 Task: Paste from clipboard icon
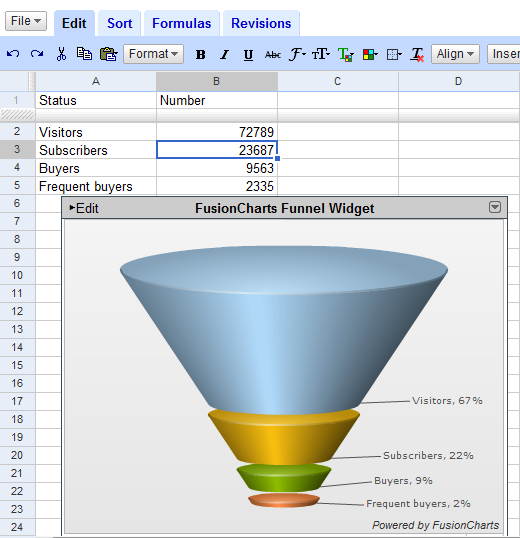coord(108,54)
